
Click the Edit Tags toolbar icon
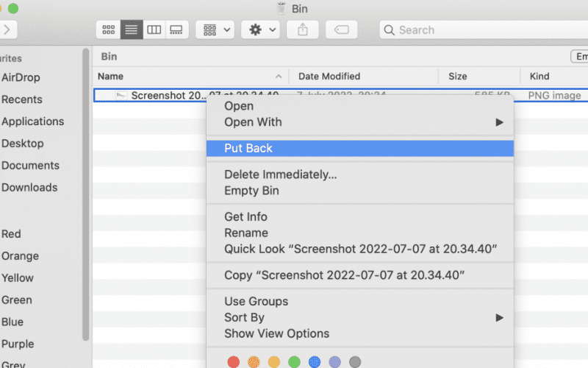point(341,30)
